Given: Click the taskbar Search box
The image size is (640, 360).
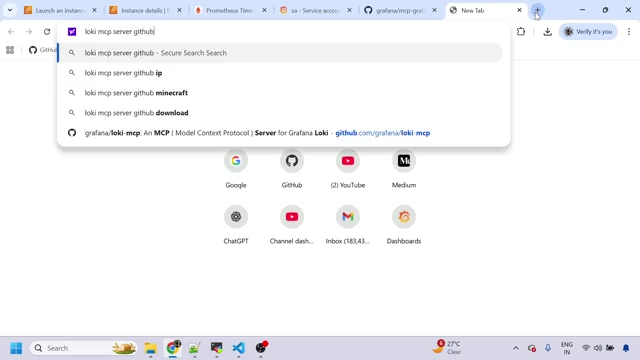Looking at the screenshot, I should (x=83, y=348).
